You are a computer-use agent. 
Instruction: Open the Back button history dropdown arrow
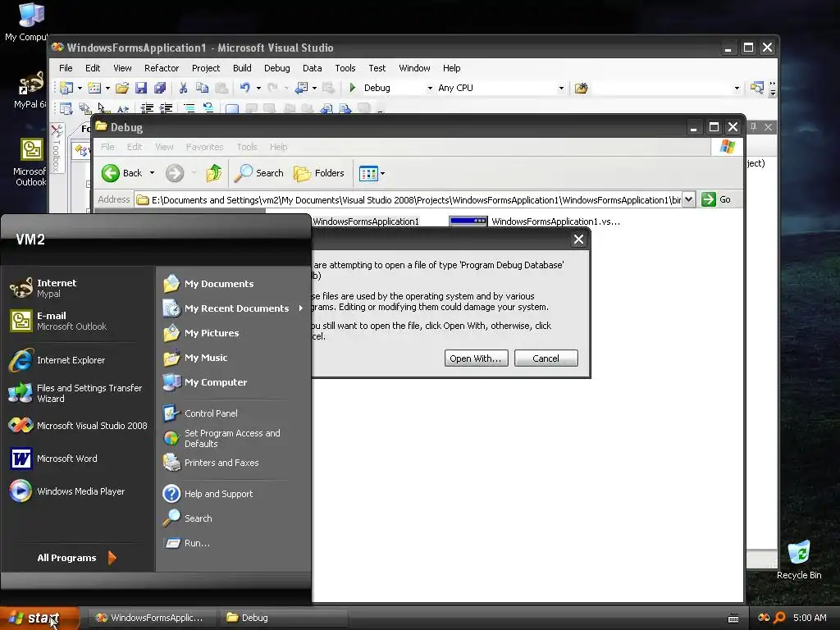(x=152, y=173)
